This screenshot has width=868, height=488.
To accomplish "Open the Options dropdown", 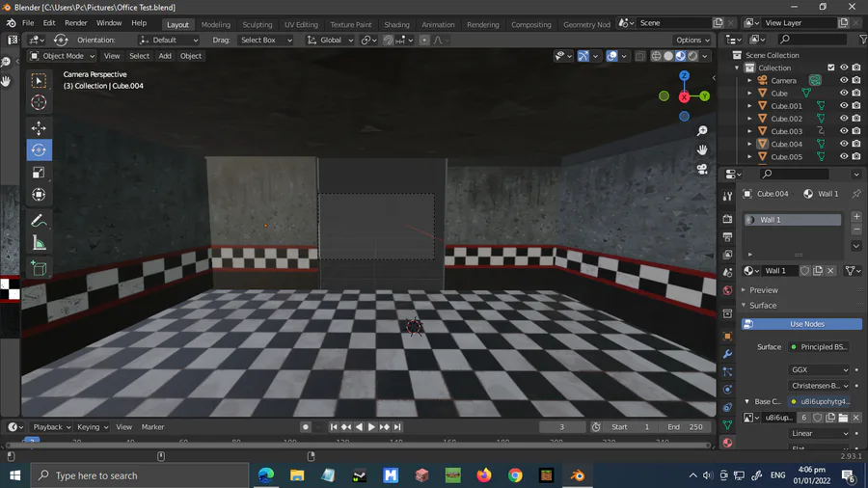I will point(692,40).
